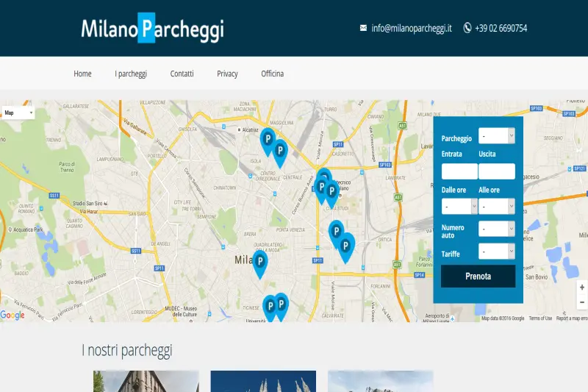Open the I parcheggi menu item
Screen dimensions: 588x392
pyautogui.click(x=131, y=74)
